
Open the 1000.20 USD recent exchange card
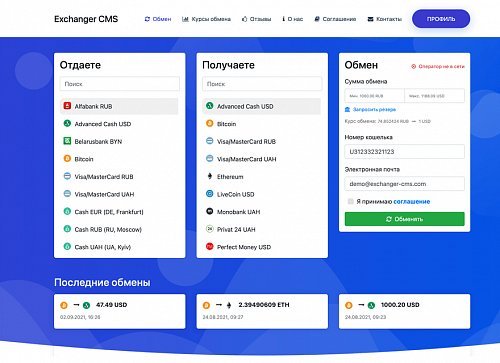pyautogui.click(x=405, y=311)
